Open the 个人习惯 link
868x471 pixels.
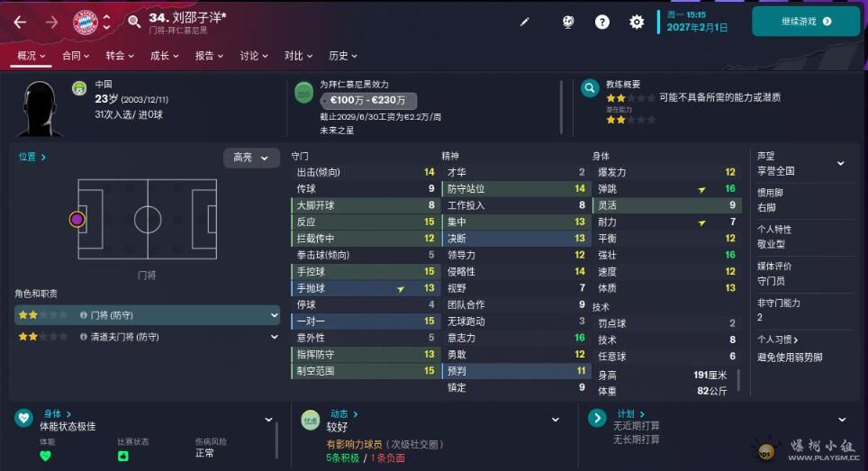(777, 340)
